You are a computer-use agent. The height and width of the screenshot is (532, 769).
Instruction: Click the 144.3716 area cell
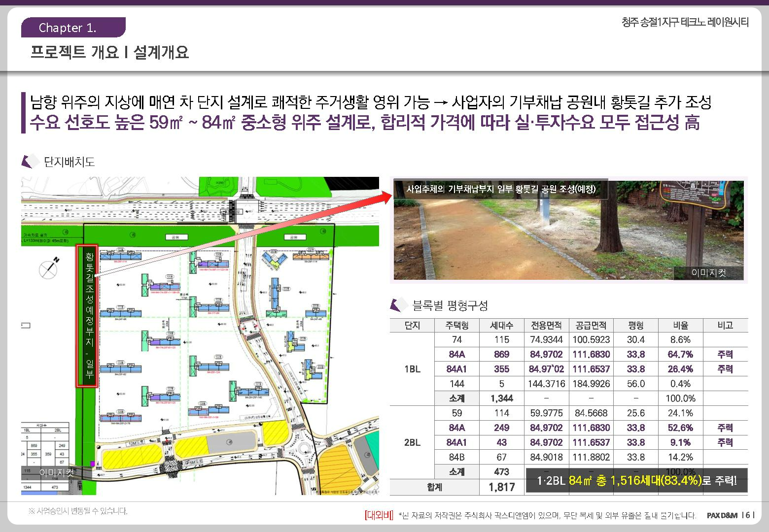click(546, 384)
